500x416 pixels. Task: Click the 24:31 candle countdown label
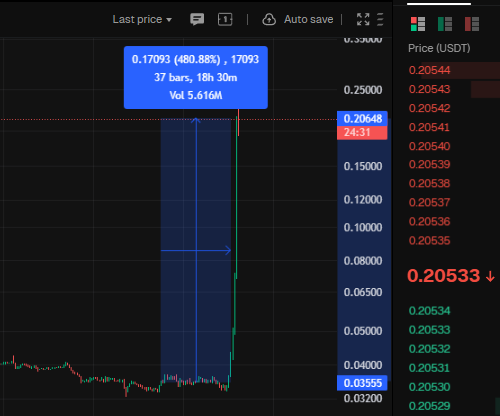pos(362,133)
